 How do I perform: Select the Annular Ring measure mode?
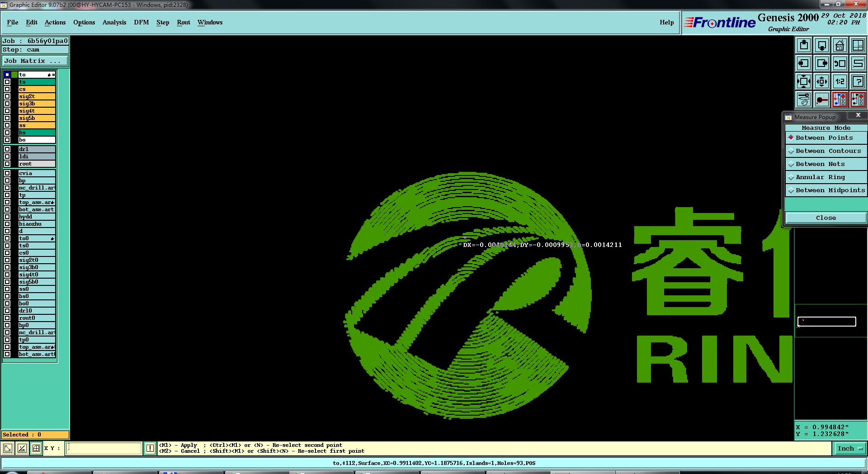[x=826, y=177]
